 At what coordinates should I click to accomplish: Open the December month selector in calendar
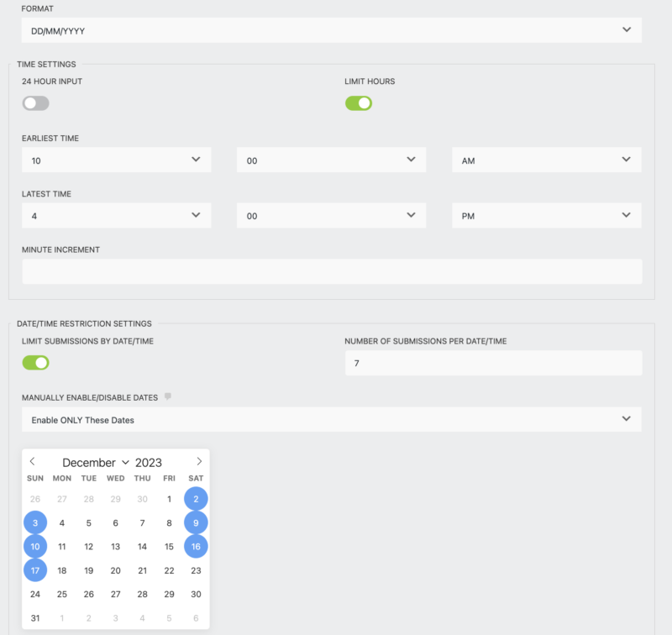[x=95, y=463]
